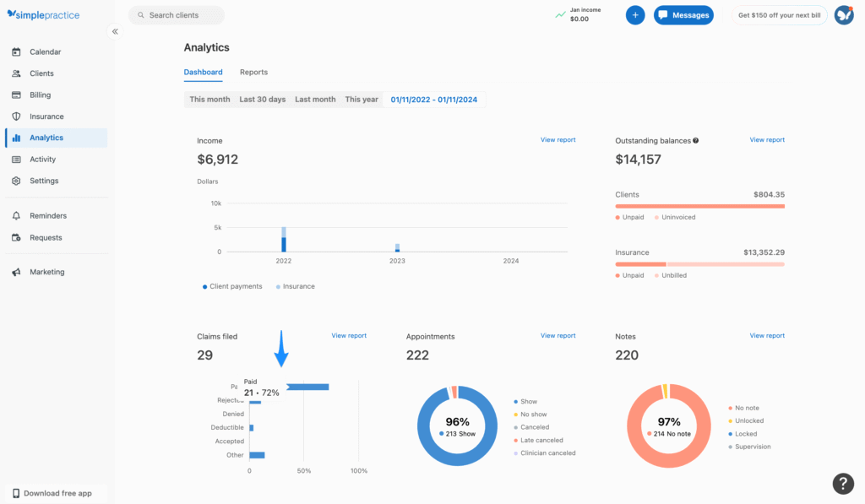865x504 pixels.
Task: Click the Paid bar in the Claims chart
Action: 308,387
